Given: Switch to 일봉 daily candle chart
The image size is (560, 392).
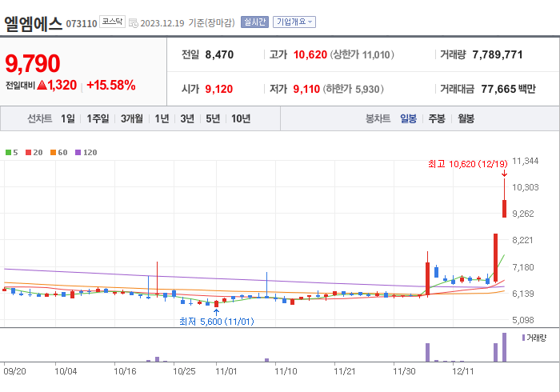Looking at the screenshot, I should 408,118.
